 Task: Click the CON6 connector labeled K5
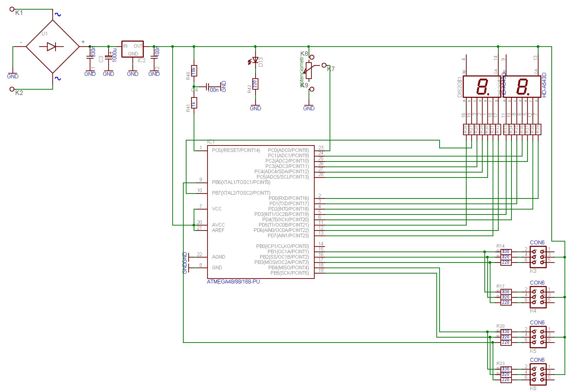point(538,337)
